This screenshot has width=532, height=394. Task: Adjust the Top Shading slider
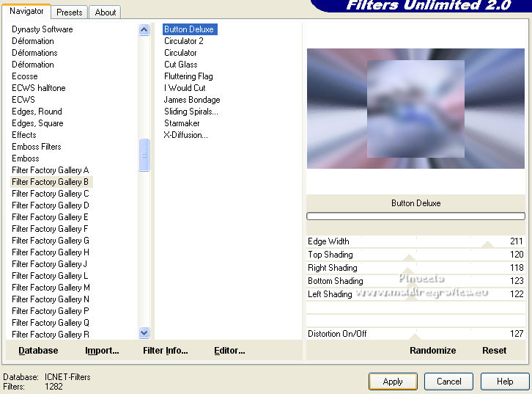tap(415, 255)
